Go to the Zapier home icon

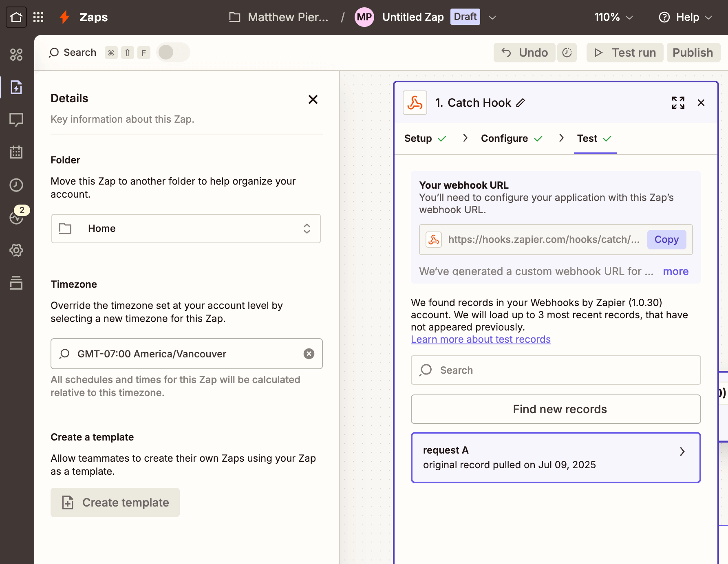click(x=16, y=17)
